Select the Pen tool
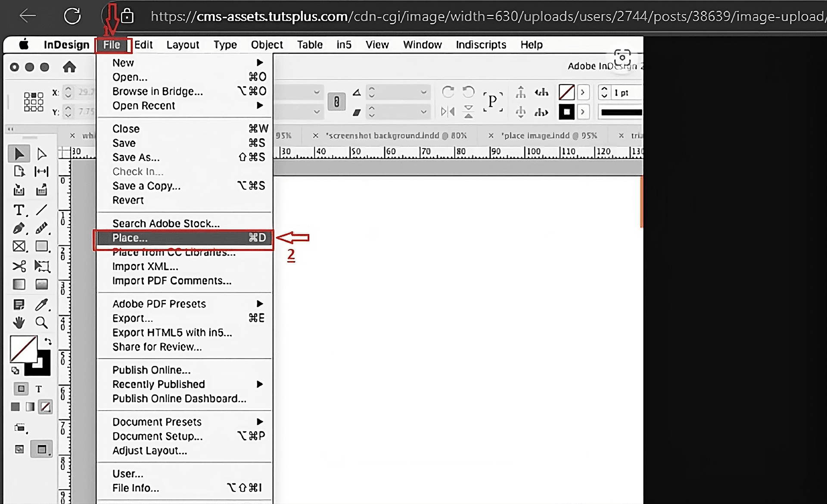 [x=19, y=228]
